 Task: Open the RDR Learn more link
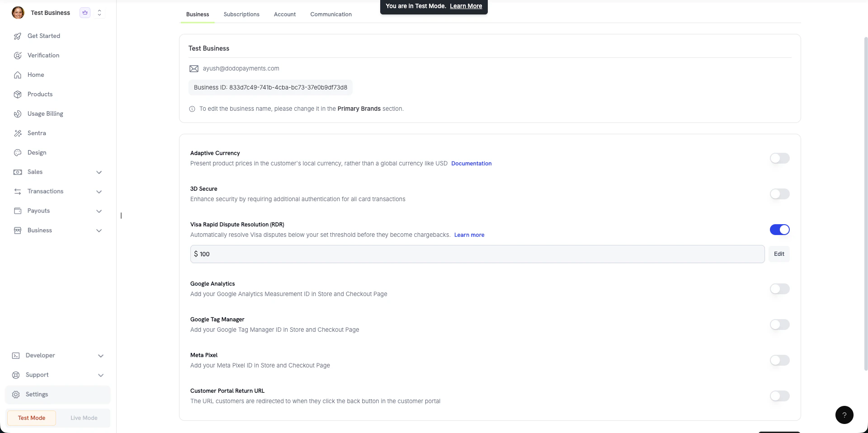pyautogui.click(x=469, y=235)
